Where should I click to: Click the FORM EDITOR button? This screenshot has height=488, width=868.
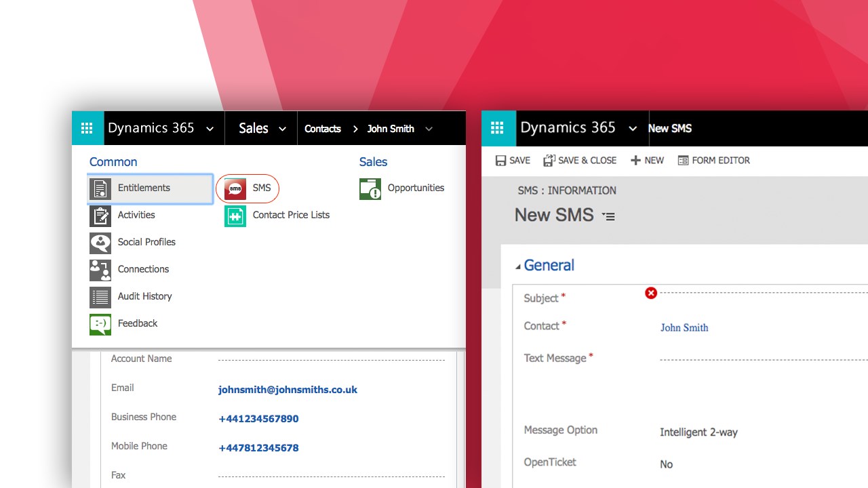[x=714, y=161]
